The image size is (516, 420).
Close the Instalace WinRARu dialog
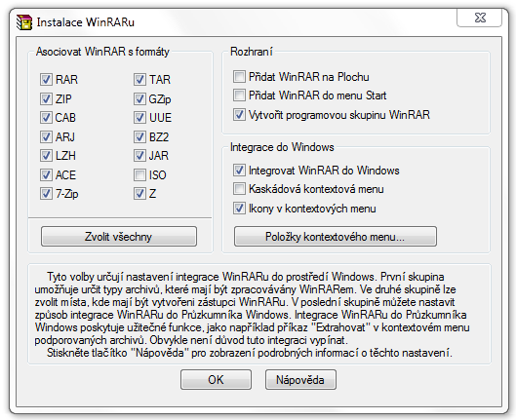click(480, 18)
